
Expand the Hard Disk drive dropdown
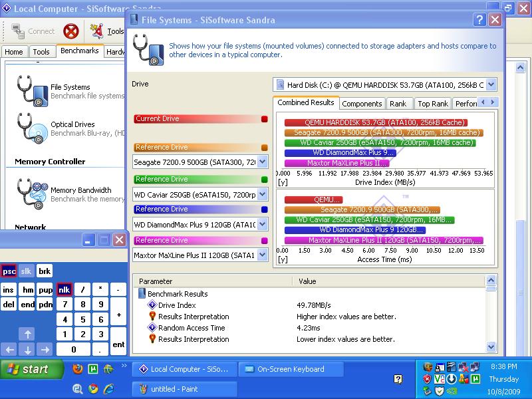click(x=491, y=84)
